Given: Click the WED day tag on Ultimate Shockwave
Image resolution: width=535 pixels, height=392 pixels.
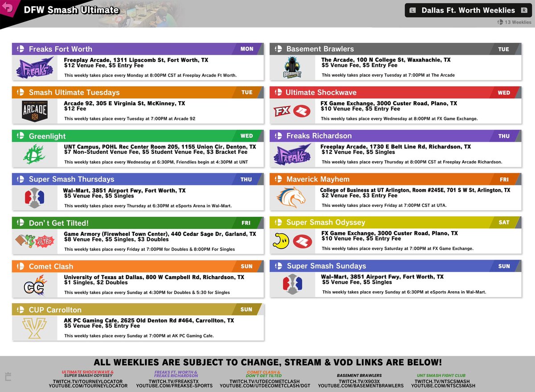Looking at the screenshot, I should click(x=504, y=92).
